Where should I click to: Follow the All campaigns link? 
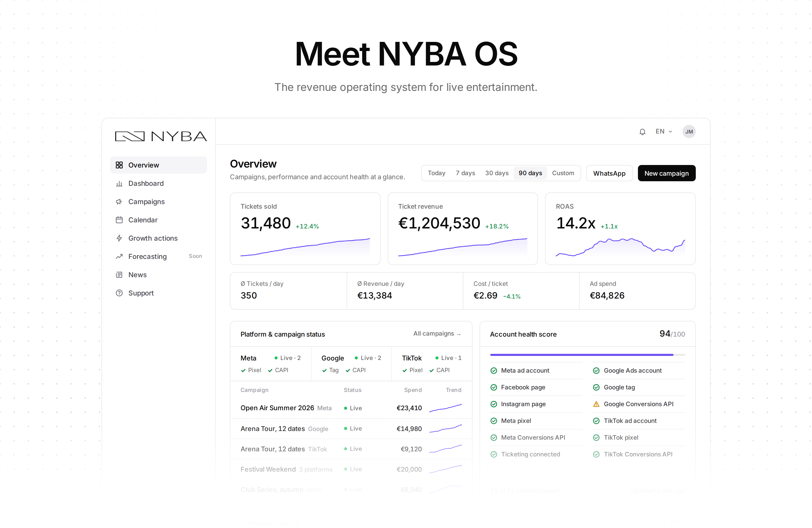pyautogui.click(x=437, y=334)
